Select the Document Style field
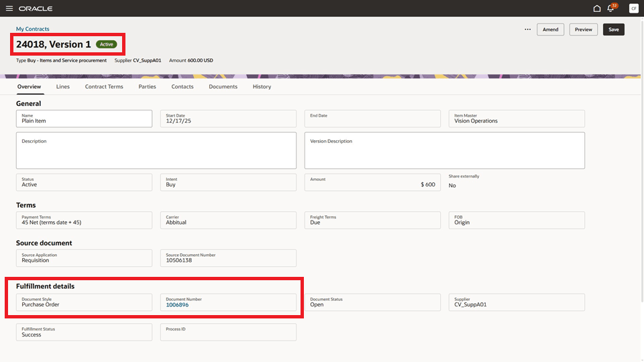This screenshot has height=362, width=644. pos(85,302)
